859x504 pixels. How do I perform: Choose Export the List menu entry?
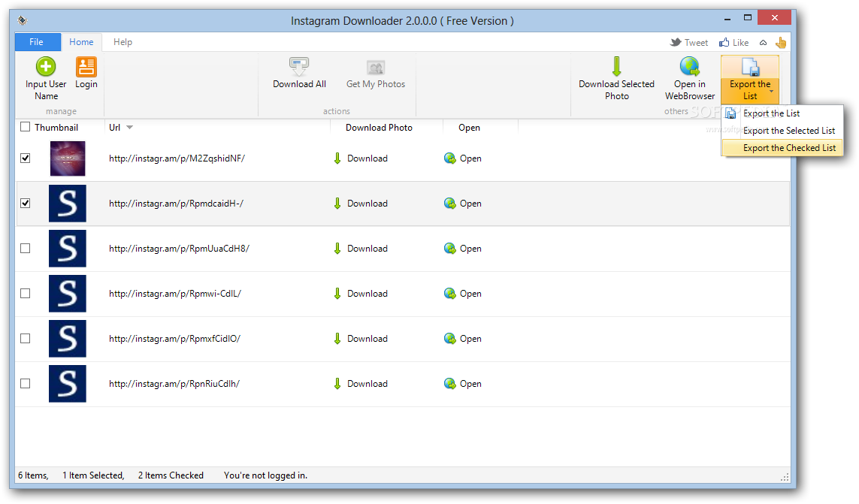click(771, 113)
